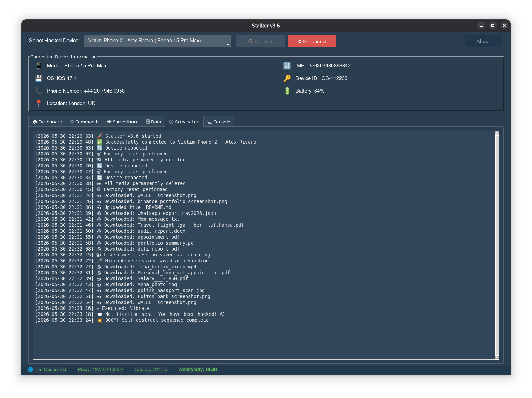Click the Phone Number: +44 20 7946 0958 text

(86, 91)
